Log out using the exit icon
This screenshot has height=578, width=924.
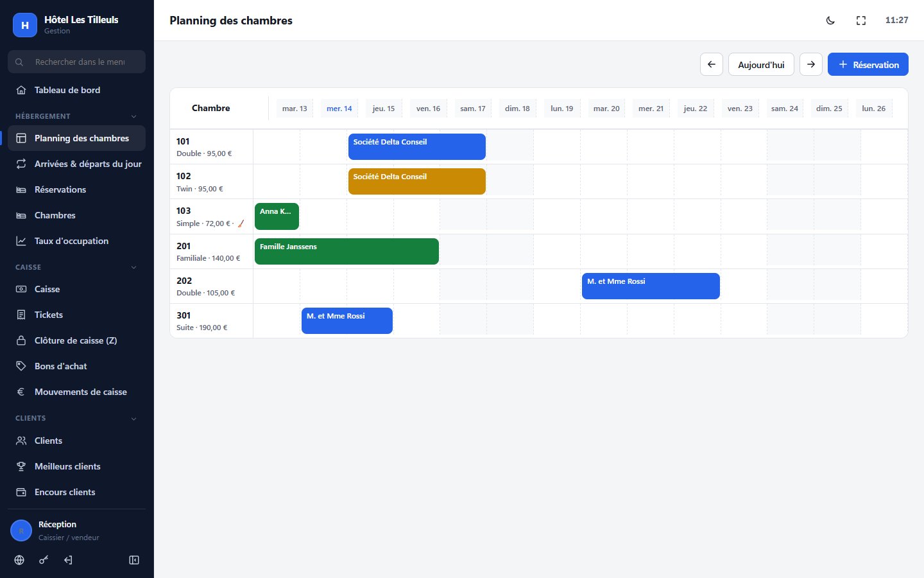coord(68,560)
